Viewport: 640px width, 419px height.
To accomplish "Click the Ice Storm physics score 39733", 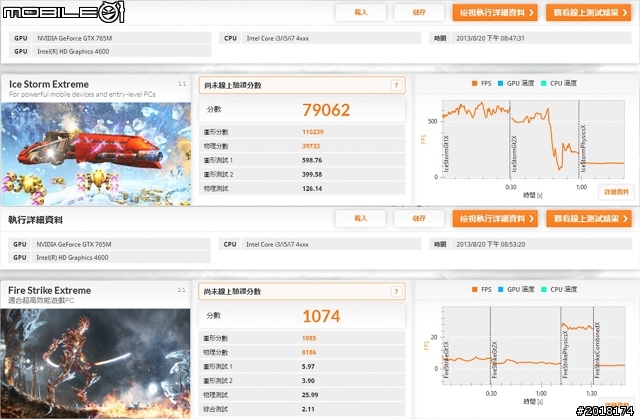I will point(311,146).
